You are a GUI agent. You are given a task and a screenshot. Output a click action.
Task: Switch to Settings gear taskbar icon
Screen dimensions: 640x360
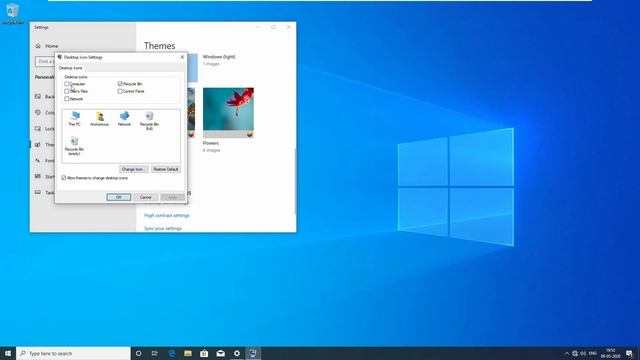(x=237, y=353)
